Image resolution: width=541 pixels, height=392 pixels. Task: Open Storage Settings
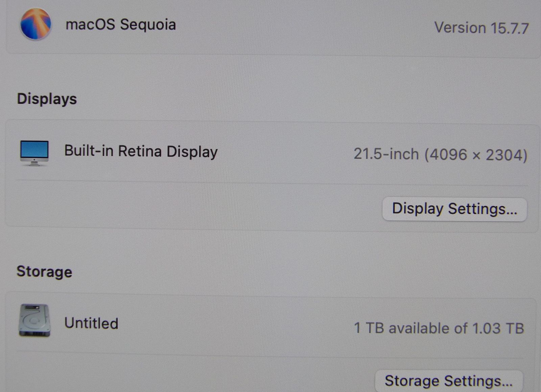[x=449, y=381]
